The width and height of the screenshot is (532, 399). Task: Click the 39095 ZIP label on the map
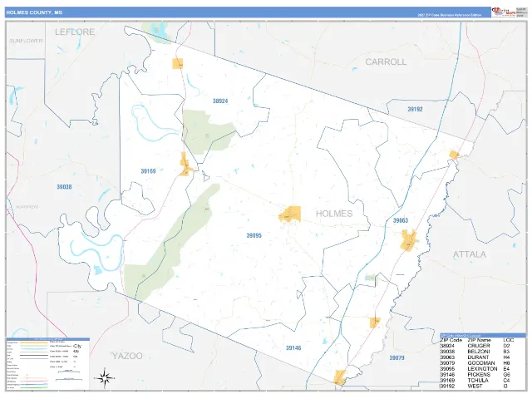254,235
